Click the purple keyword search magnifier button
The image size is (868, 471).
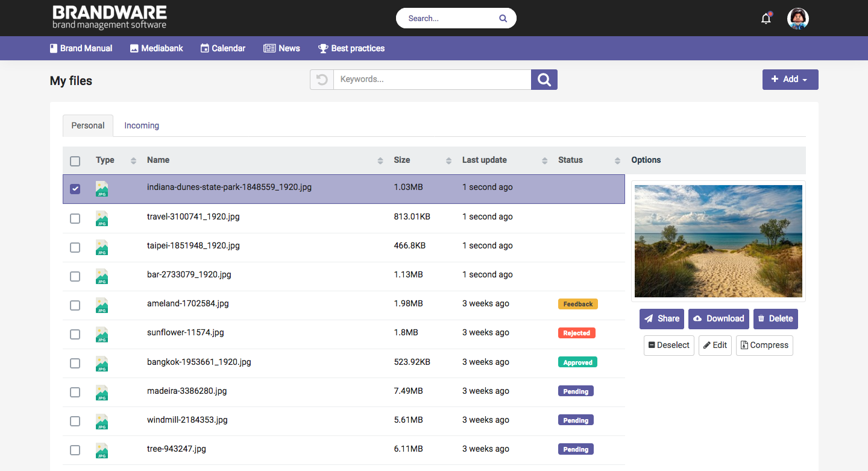pyautogui.click(x=544, y=80)
